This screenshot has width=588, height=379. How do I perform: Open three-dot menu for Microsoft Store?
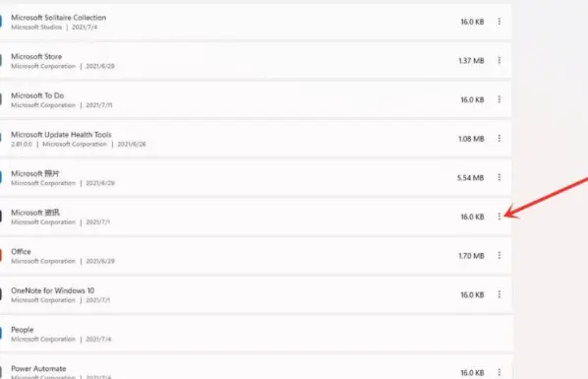pyautogui.click(x=500, y=60)
